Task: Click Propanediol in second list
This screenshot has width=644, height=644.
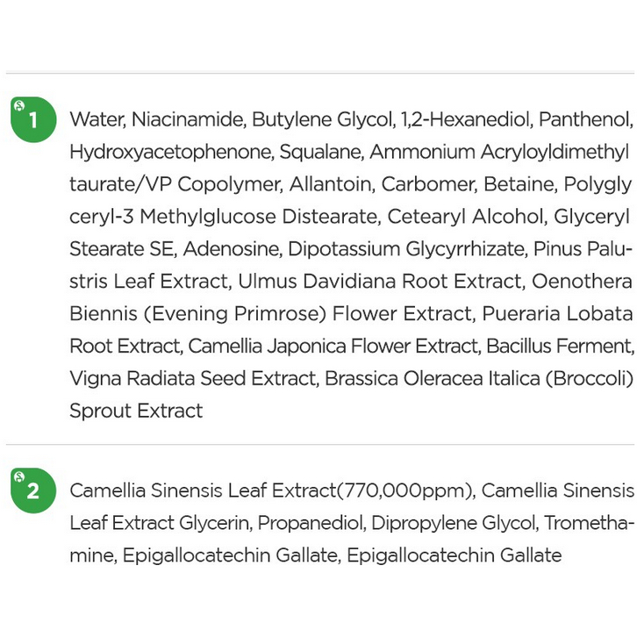Action: pos(311,523)
